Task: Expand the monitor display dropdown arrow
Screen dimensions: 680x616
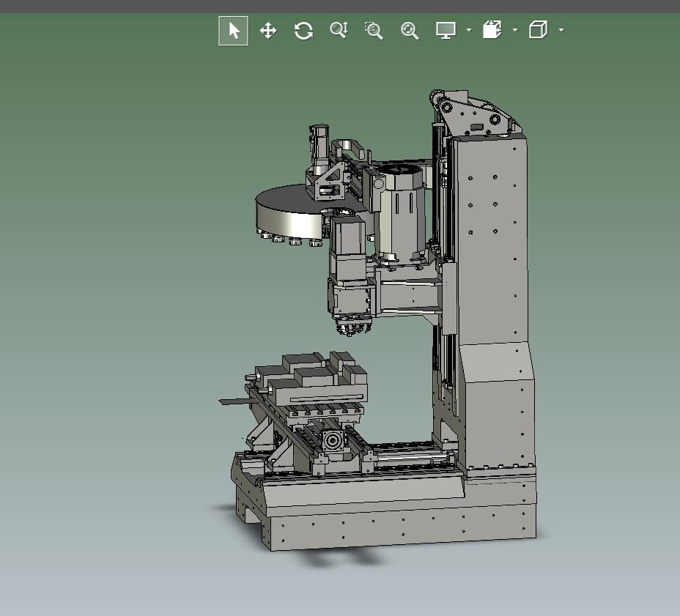Action: click(x=468, y=31)
